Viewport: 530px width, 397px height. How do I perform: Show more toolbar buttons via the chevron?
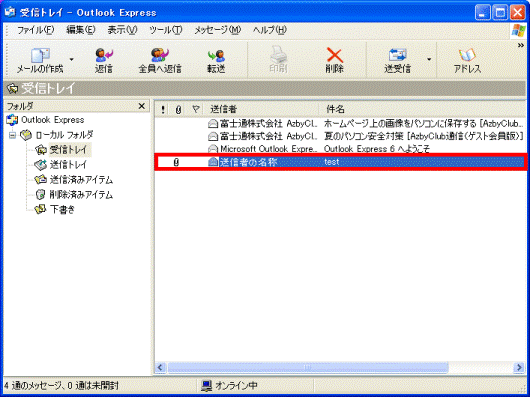521,46
